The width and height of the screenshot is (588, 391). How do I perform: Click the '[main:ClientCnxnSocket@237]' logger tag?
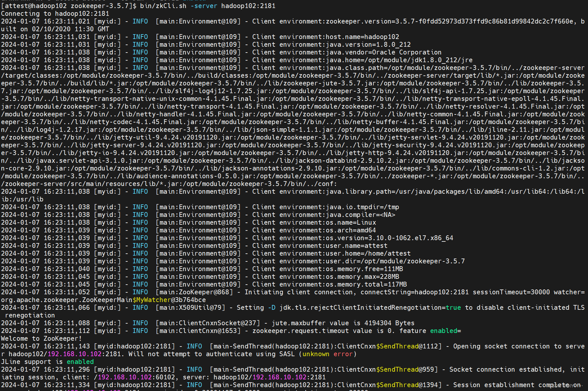pyautogui.click(x=207, y=323)
